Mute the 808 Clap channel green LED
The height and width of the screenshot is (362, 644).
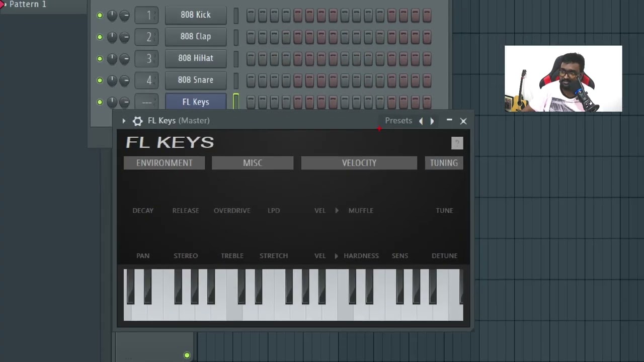click(100, 37)
